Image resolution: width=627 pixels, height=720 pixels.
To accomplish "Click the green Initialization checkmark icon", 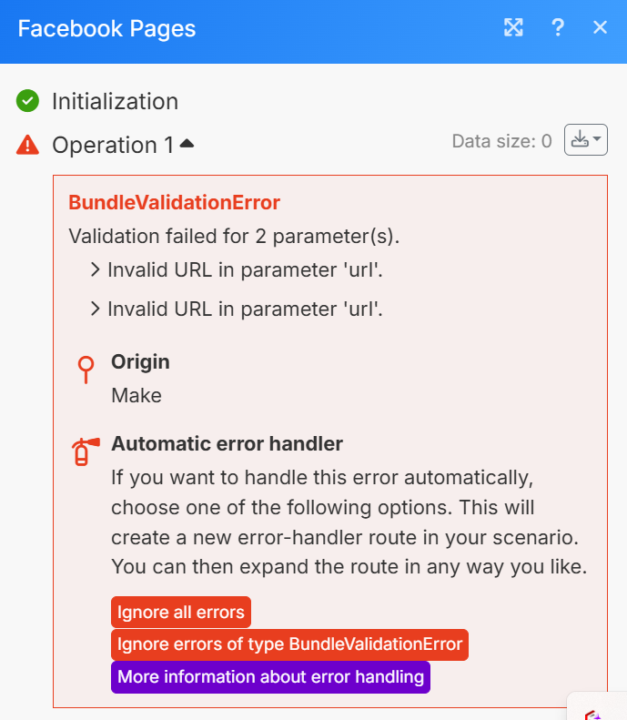I will tap(28, 101).
